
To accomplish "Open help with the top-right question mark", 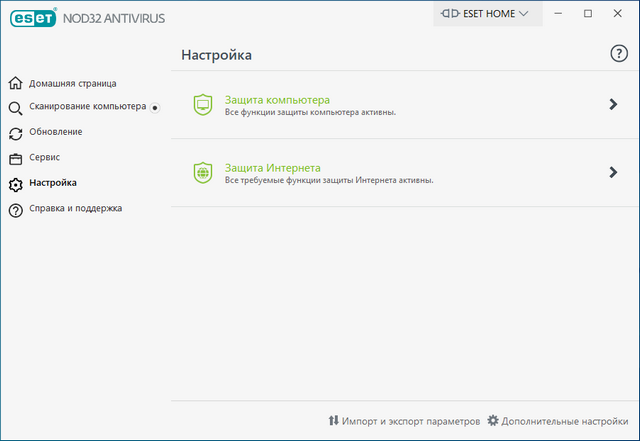I will click(619, 54).
